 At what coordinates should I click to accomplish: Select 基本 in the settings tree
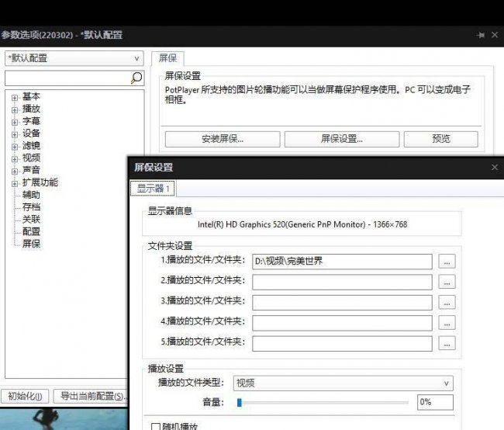click(x=31, y=96)
